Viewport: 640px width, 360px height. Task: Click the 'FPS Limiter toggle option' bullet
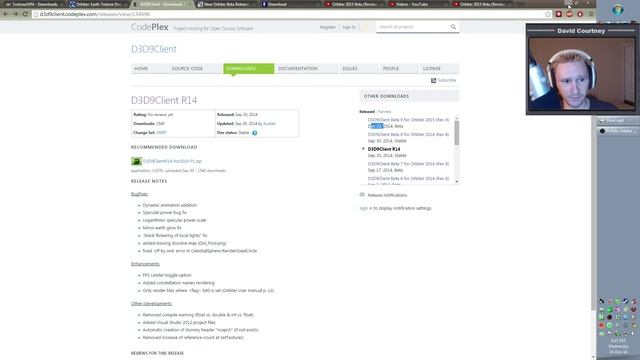click(167, 276)
